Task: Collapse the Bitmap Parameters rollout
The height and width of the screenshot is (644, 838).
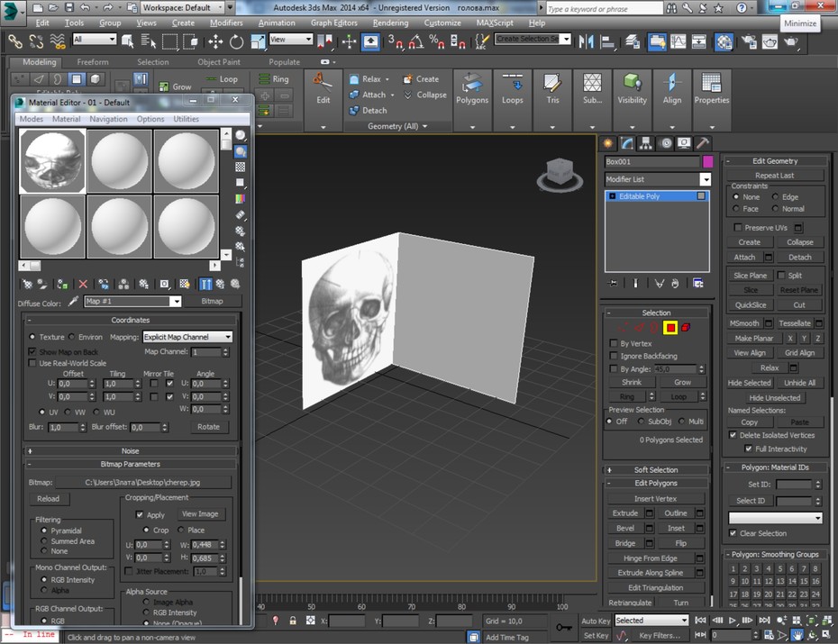Action: [x=131, y=464]
